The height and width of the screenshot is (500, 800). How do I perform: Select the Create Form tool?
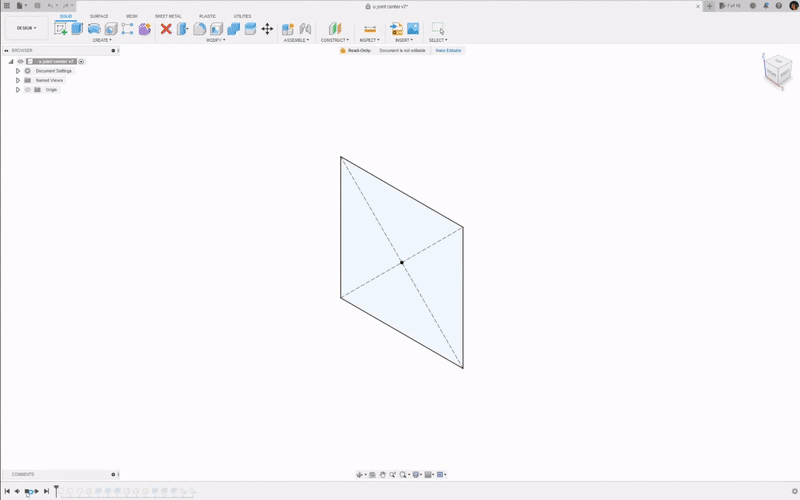coord(128,29)
